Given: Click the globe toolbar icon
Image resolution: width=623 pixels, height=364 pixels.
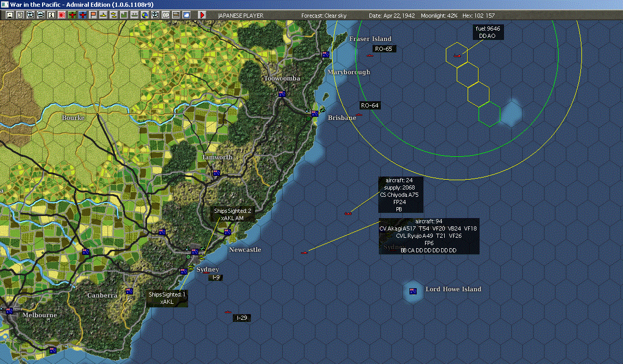Looking at the screenshot, I should pos(144,15).
